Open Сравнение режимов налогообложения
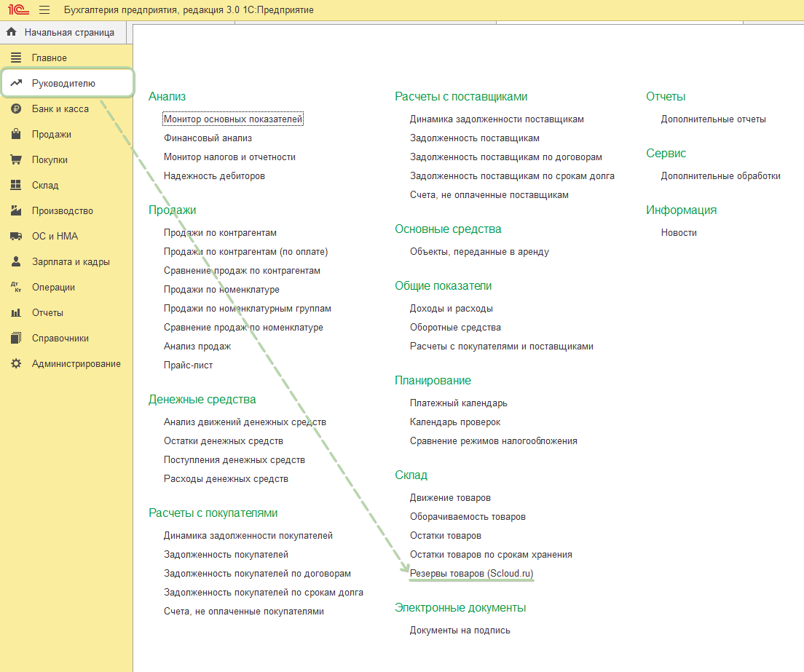The image size is (804, 672). pyautogui.click(x=493, y=441)
